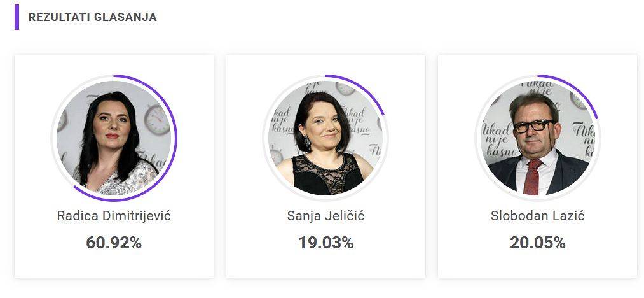Click Sanja's earring in her photo
Image resolution: width=644 pixels, height=298 pixels.
coord(307,143)
